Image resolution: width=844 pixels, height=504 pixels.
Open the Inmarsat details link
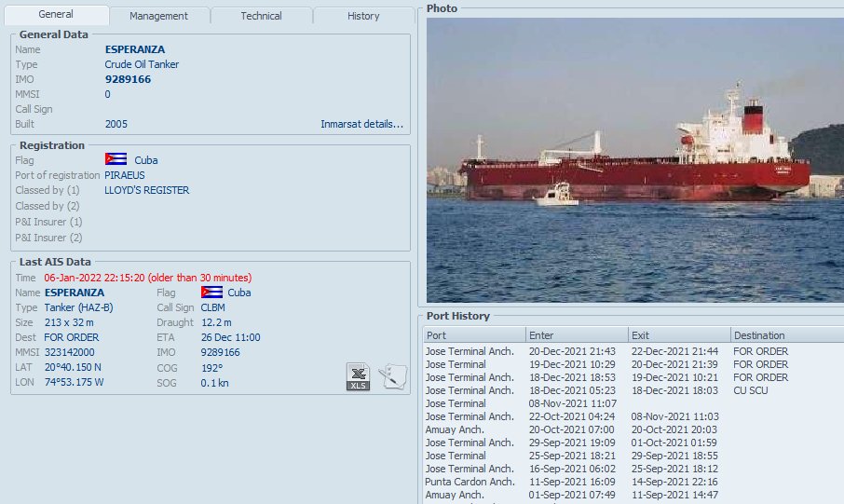point(361,124)
